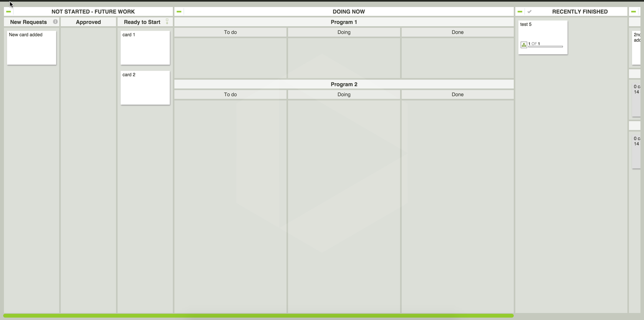Select the Program 1 lane header
This screenshot has height=320, width=644.
tap(344, 22)
